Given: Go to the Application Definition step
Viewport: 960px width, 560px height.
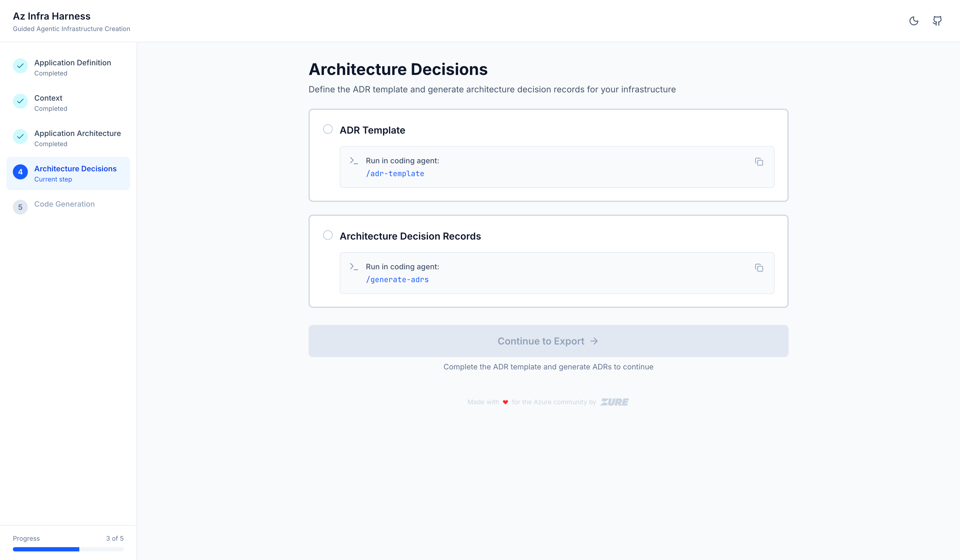Looking at the screenshot, I should pos(73,63).
